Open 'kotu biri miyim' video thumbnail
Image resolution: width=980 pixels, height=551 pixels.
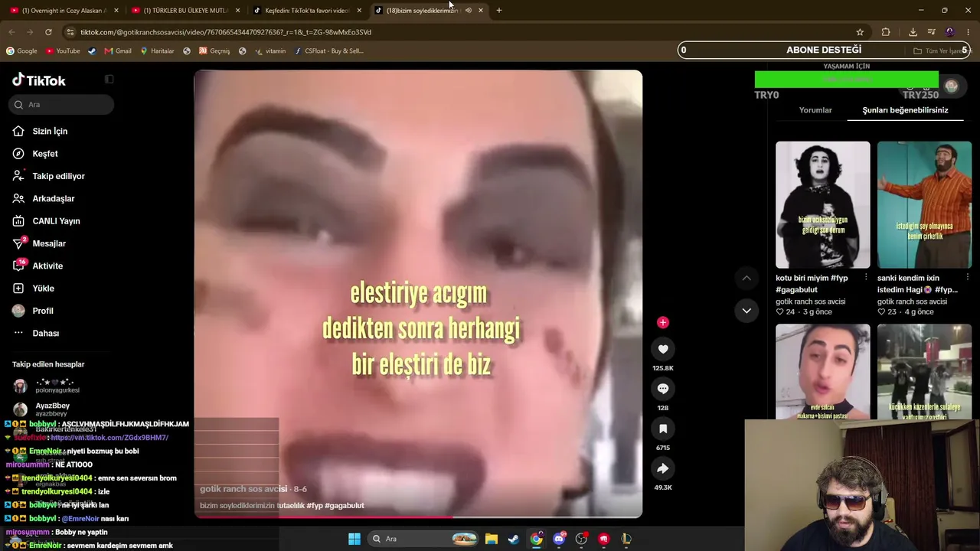[823, 204]
